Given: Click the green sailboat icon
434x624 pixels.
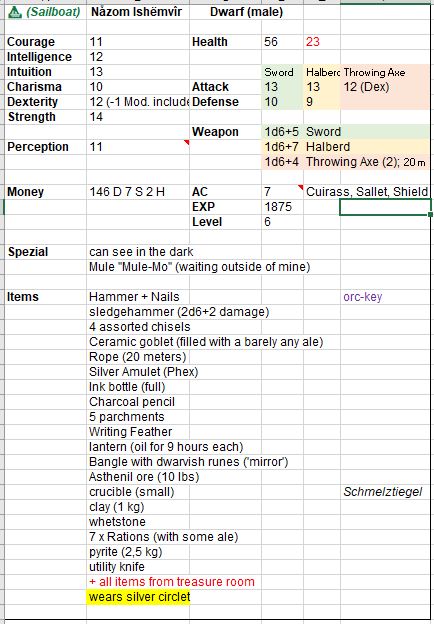Looking at the screenshot, I should coord(15,13).
